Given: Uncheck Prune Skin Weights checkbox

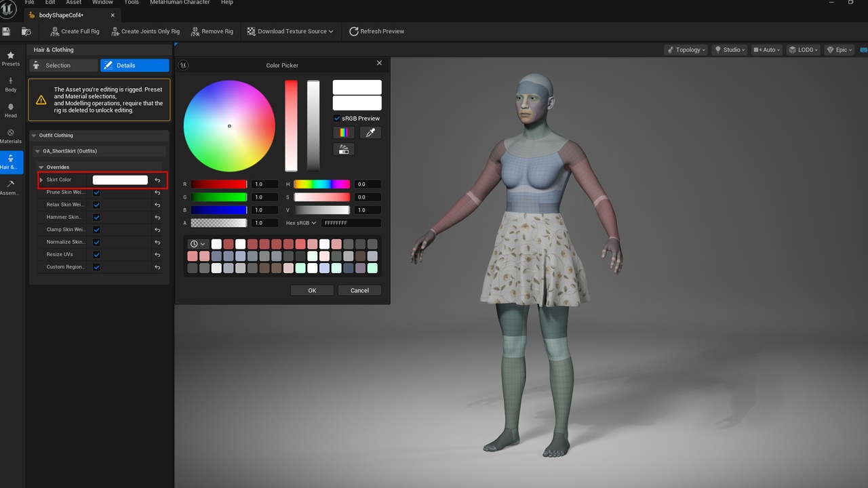Looking at the screenshot, I should (97, 192).
